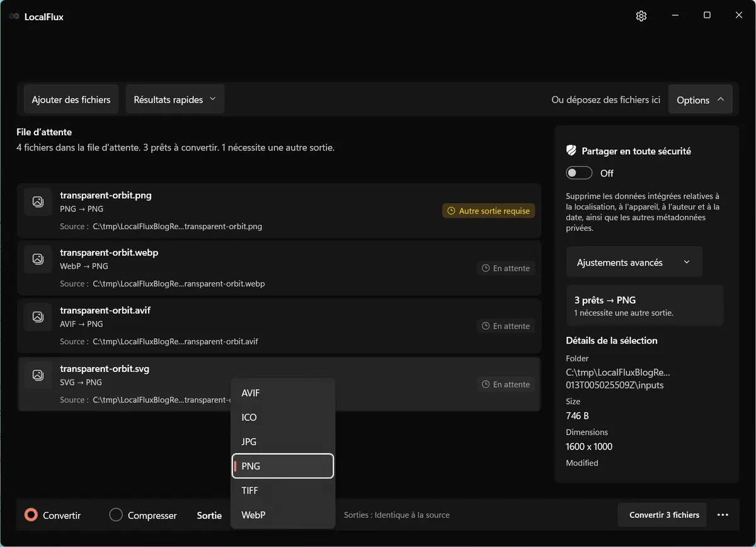This screenshot has height=547, width=756.
Task: Click the 'File d'attente' heading
Action: click(44, 132)
